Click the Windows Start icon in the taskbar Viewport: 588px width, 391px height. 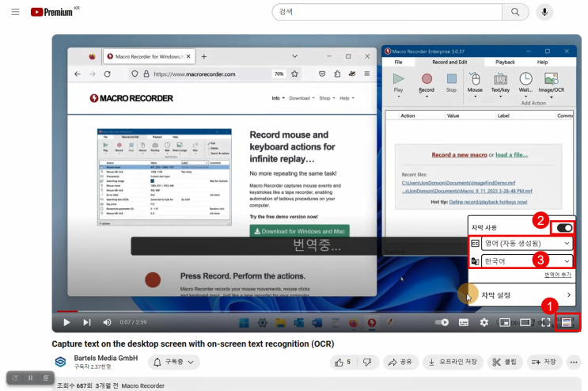(244, 323)
